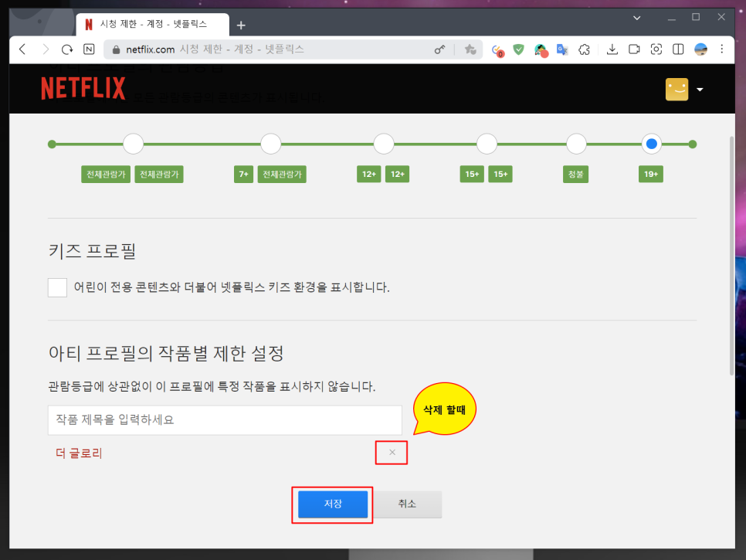Click the video recorder toolbar icon

click(634, 49)
